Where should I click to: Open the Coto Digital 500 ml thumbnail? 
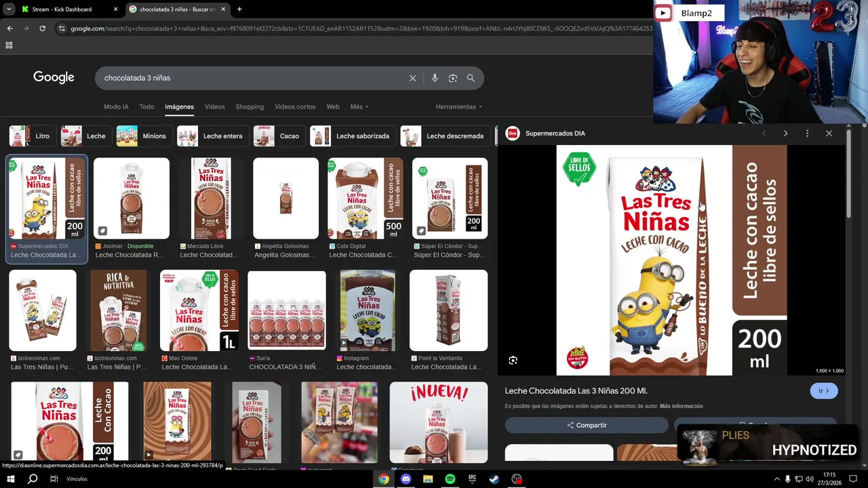(x=366, y=199)
